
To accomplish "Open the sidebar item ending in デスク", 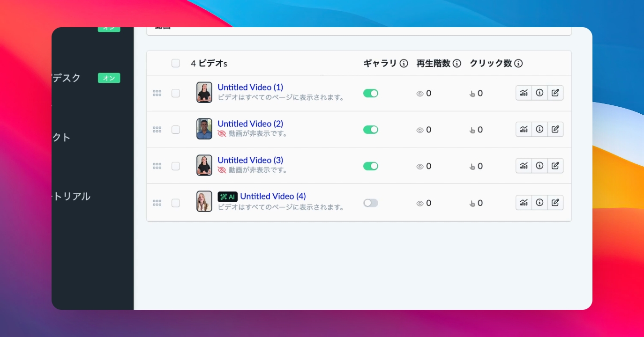I will [x=66, y=78].
